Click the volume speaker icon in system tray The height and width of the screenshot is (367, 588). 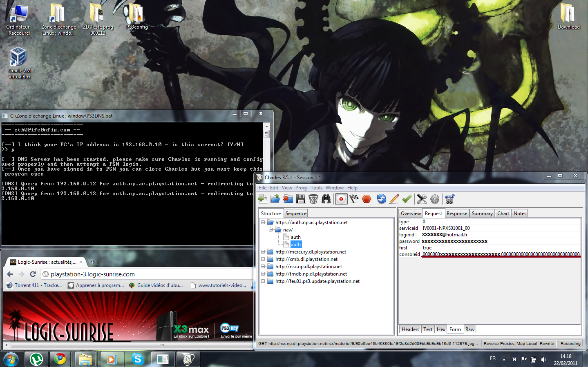point(543,360)
